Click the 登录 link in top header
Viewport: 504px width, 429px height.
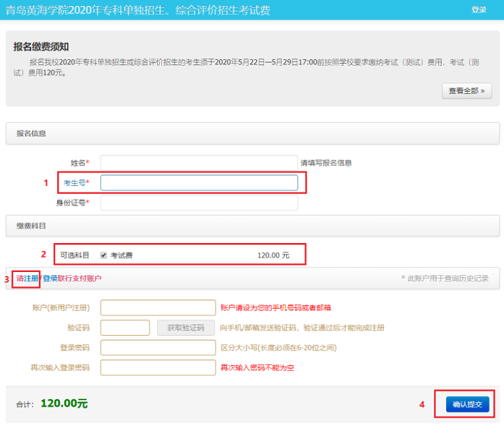478,9
